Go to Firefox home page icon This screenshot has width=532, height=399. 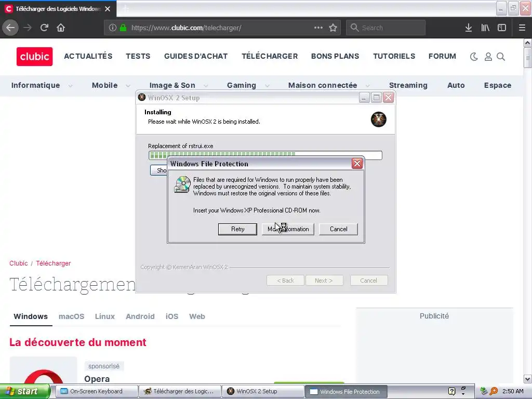(x=61, y=28)
